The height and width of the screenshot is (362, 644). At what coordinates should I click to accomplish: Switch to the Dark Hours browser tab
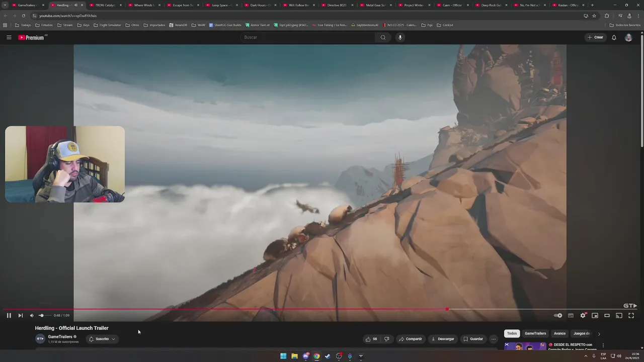tap(260, 5)
